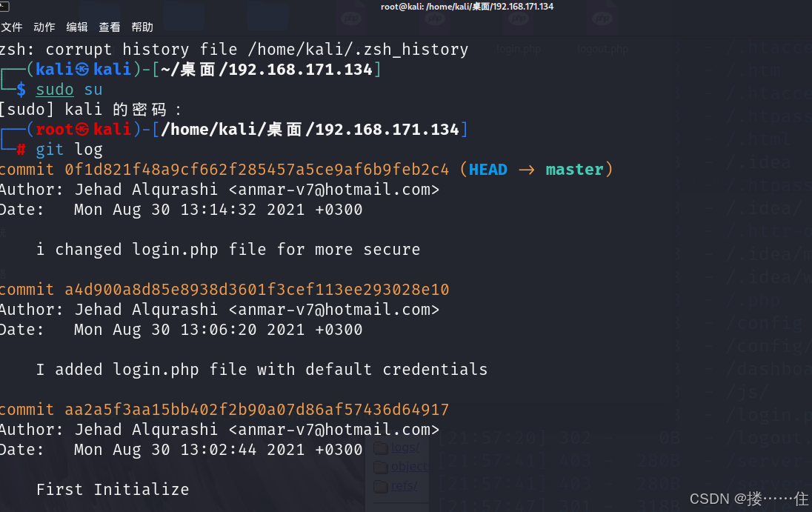Open the 帮助 menu
Screen dimensions: 812x512
pyautogui.click(x=142, y=27)
